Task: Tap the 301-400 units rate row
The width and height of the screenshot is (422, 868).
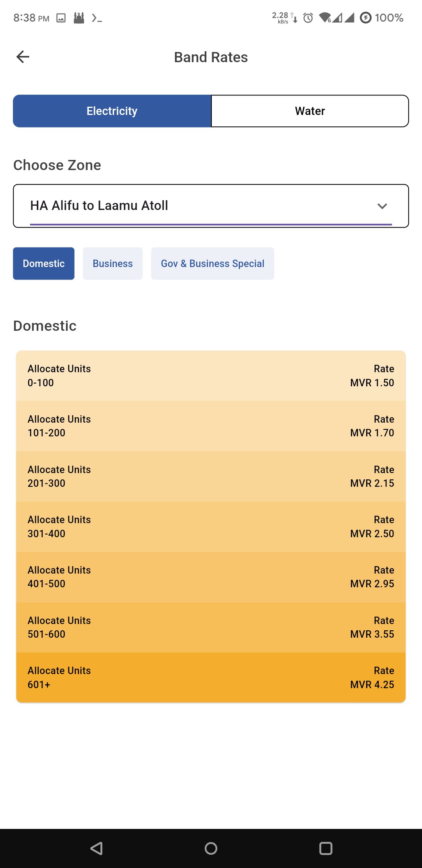Action: click(211, 527)
